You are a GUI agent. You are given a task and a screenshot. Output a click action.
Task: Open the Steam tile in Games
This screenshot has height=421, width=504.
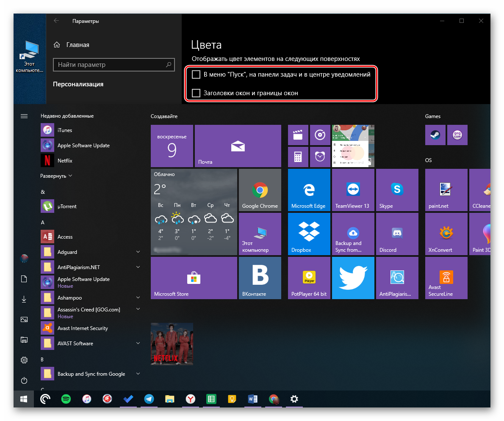tap(435, 135)
